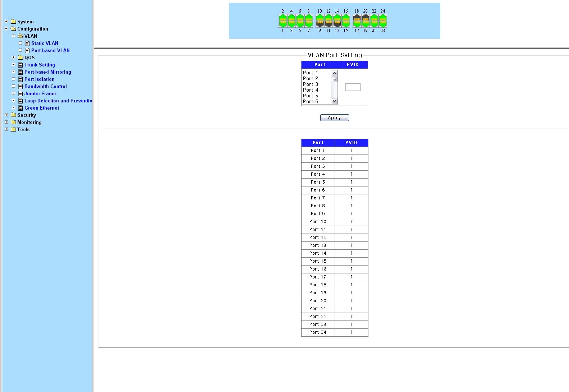Click the dark port 18 jack icon
569x392 pixels.
[357, 18]
